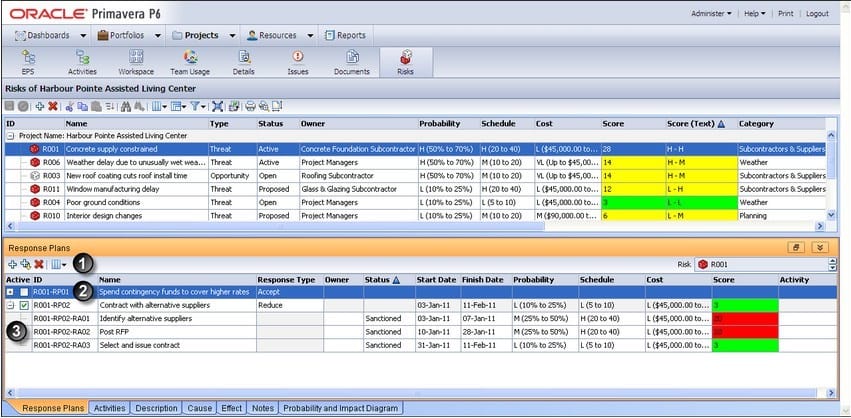The height and width of the screenshot is (418, 851).
Task: Open the Team Usage icon
Action: tap(190, 61)
